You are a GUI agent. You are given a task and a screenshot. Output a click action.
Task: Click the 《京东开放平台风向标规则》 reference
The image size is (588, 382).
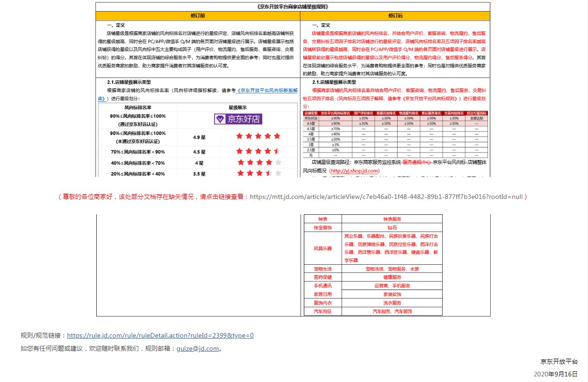pyautogui.click(x=430, y=99)
